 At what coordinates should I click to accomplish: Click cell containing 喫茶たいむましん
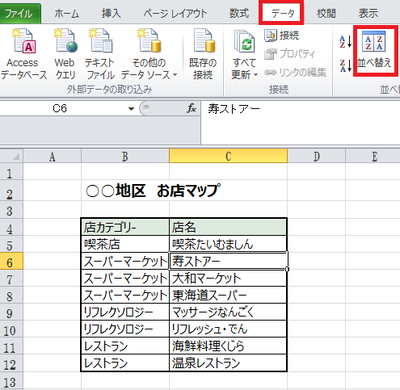[x=228, y=244]
